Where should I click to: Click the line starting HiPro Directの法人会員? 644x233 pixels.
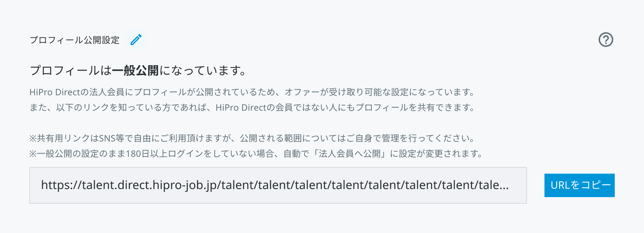pyautogui.click(x=252, y=92)
